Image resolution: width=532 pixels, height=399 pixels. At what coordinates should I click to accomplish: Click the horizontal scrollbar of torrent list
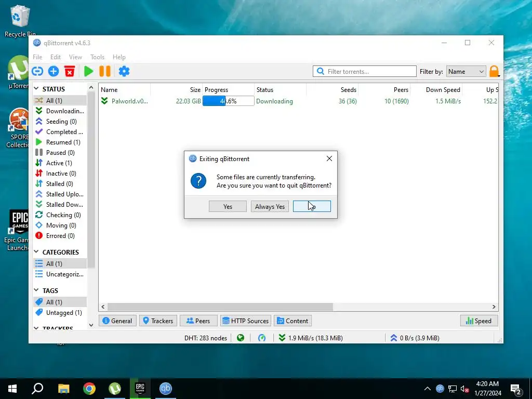pyautogui.click(x=220, y=307)
